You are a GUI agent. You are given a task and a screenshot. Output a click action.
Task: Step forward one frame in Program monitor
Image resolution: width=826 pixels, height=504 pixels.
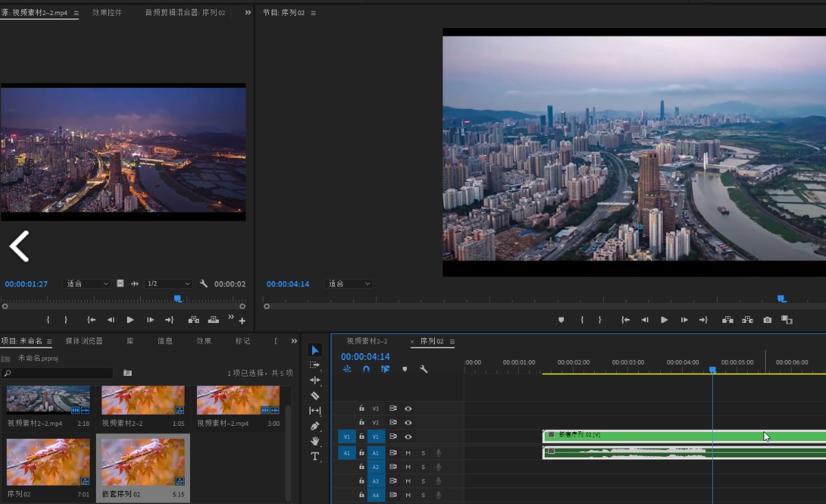pyautogui.click(x=684, y=320)
